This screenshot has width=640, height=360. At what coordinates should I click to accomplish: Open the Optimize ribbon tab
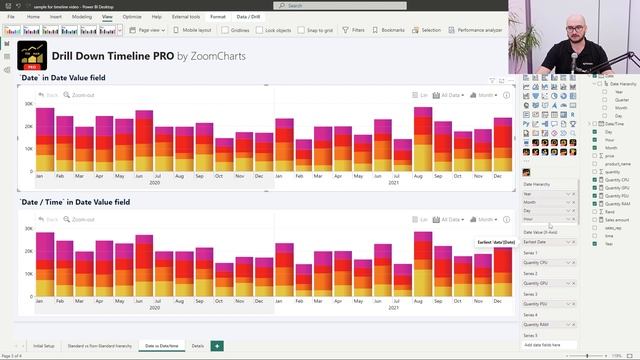132,17
